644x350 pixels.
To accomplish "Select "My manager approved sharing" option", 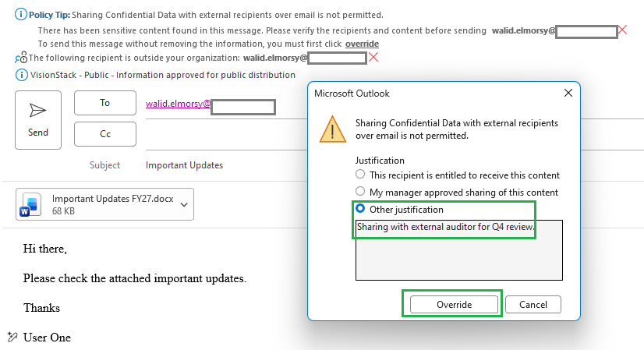I will (x=360, y=191).
